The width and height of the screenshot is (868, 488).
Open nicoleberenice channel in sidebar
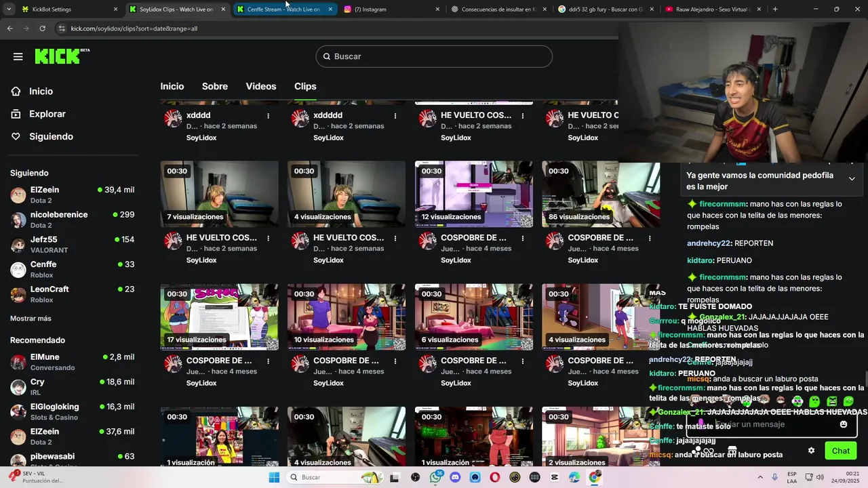coord(72,220)
